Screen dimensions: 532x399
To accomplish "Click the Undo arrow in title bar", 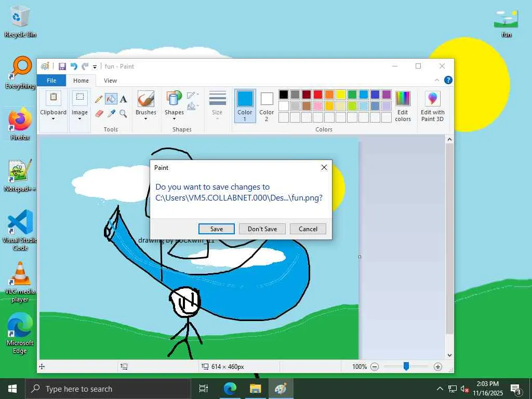I will click(x=74, y=66).
